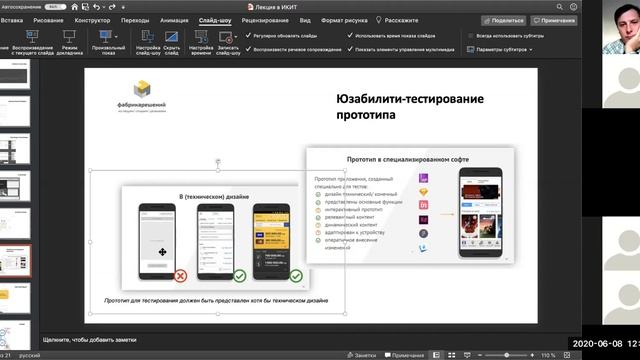The height and width of the screenshot is (360, 640).
Task: Redo the last action
Action: click(x=112, y=7)
